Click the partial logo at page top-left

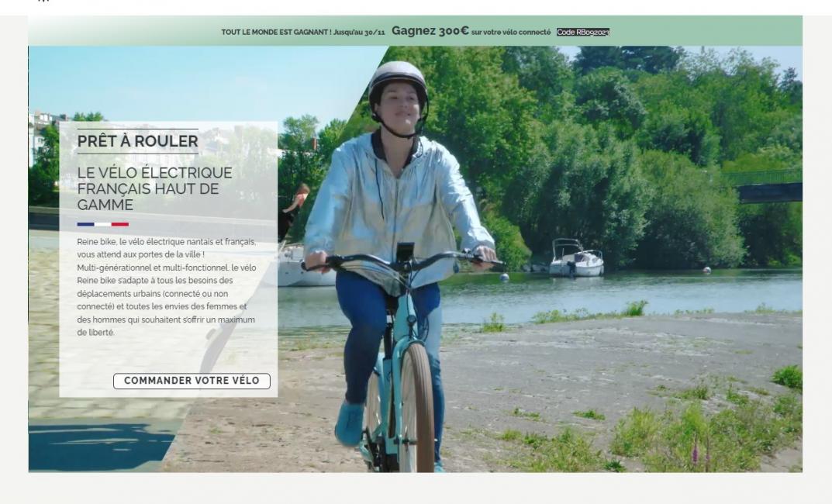click(44, 1)
